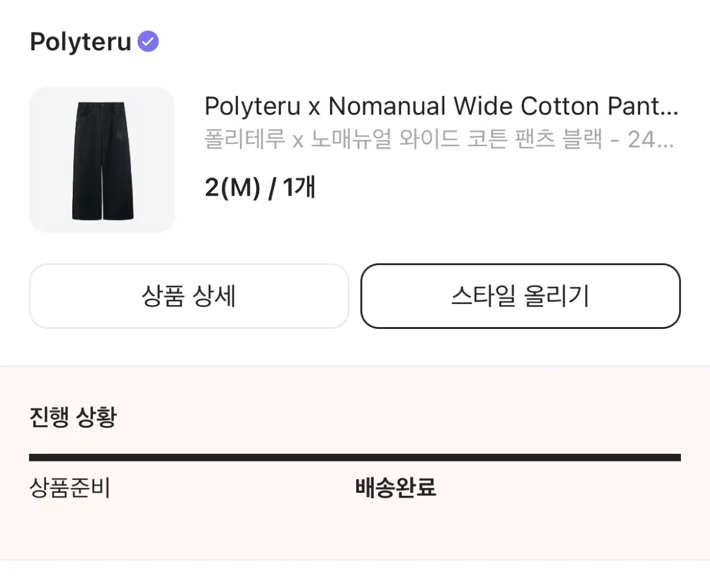This screenshot has height=588, width=710.
Task: Tap the 1개 quantity label
Action: (x=299, y=188)
